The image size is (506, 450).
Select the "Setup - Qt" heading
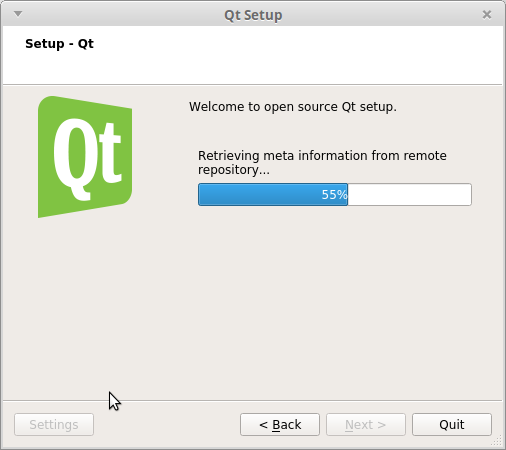coord(59,44)
